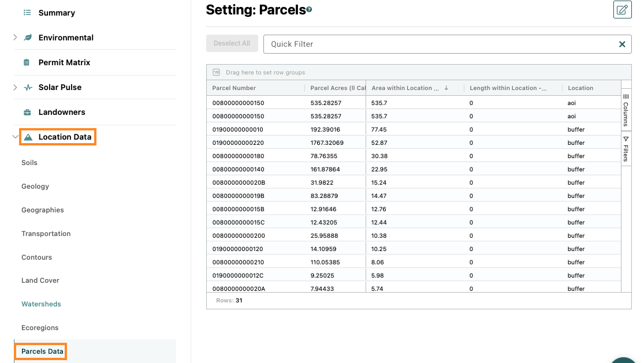The width and height of the screenshot is (644, 363).
Task: Click the Landowners briefcase icon
Action: (x=27, y=112)
